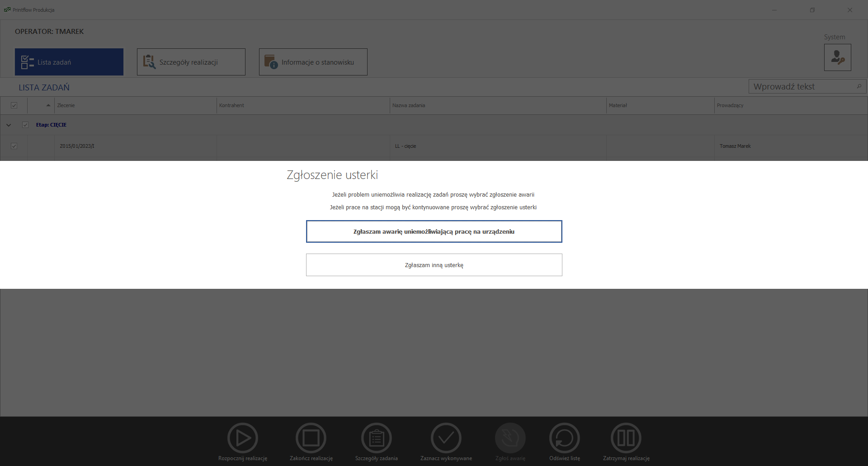Click the Zaznacz wykonywane checkmark icon
This screenshot has width=868, height=466.
click(446, 438)
